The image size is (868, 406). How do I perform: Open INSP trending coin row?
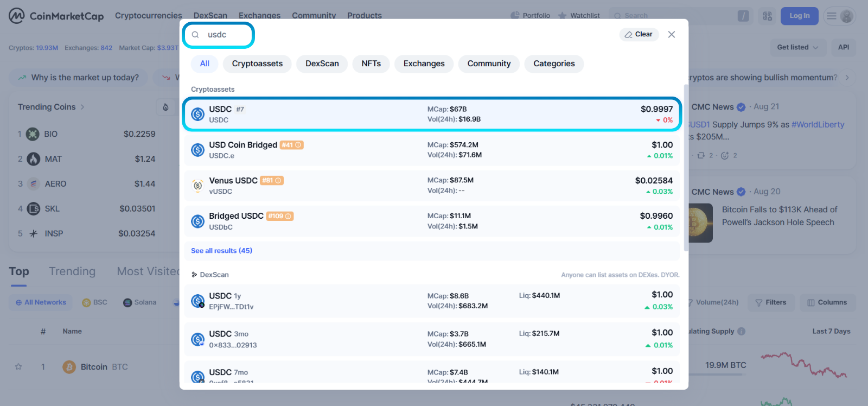pos(87,234)
